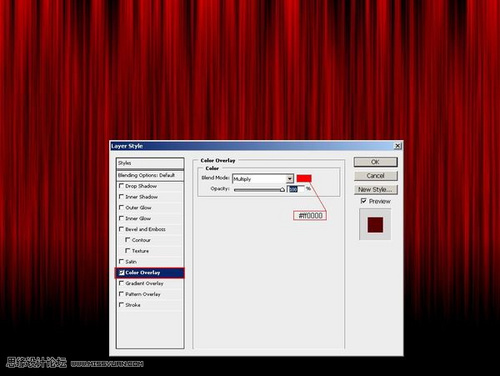Click the red overlay color swatch

click(x=304, y=178)
